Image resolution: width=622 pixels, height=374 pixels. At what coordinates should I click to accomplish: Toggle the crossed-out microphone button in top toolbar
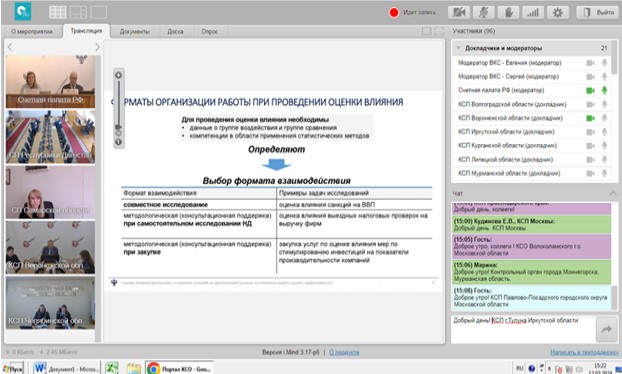coord(484,13)
